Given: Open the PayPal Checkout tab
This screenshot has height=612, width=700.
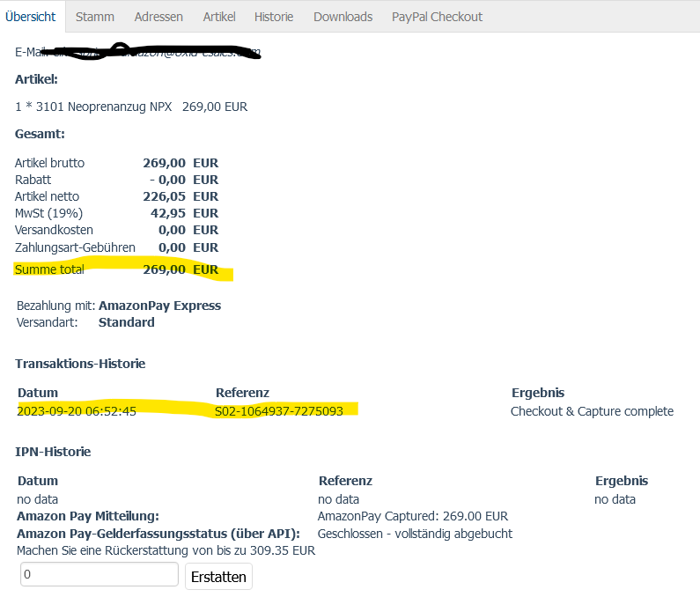Looking at the screenshot, I should point(437,17).
